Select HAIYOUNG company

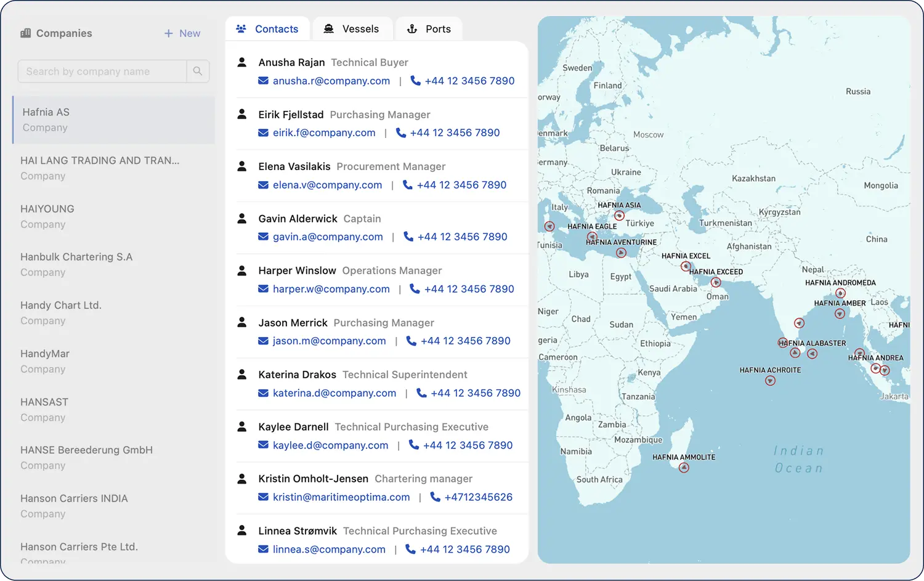[x=114, y=216]
